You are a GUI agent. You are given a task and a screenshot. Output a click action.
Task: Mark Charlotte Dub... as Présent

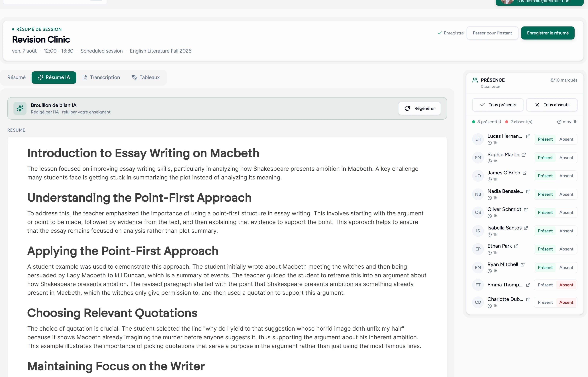pyautogui.click(x=545, y=302)
